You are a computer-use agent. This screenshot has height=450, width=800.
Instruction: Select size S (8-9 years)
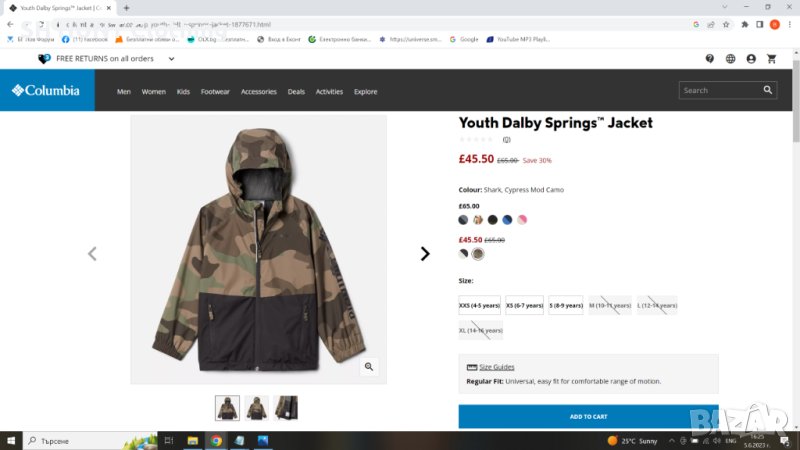(566, 305)
